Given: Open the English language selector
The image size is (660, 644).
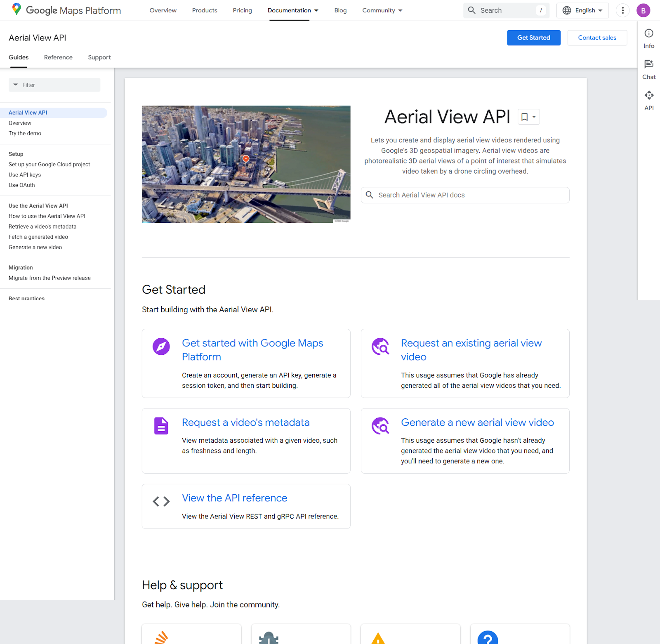Looking at the screenshot, I should pyautogui.click(x=582, y=10).
